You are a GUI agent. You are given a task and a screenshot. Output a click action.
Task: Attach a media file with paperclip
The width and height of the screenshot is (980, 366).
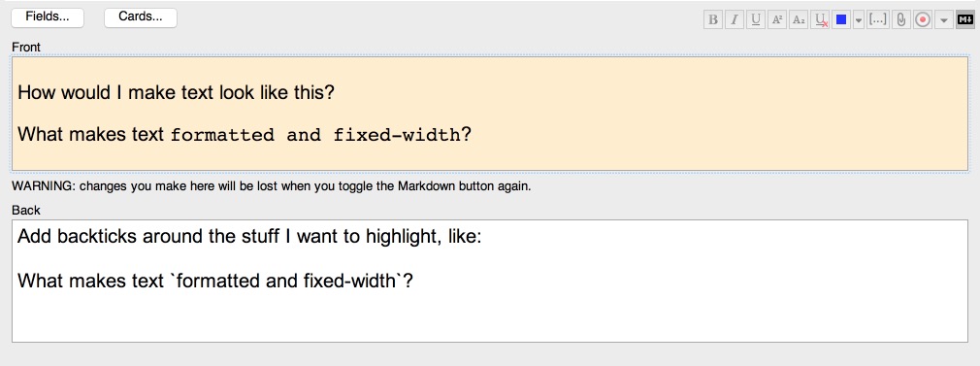click(900, 19)
